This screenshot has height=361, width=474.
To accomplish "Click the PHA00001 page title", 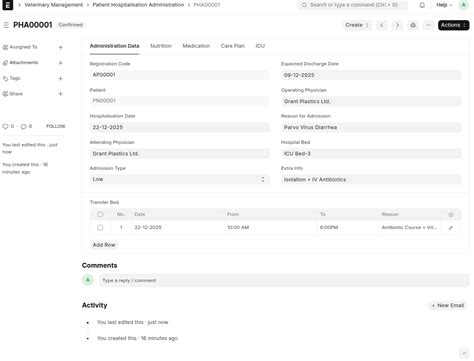I will (33, 25).
